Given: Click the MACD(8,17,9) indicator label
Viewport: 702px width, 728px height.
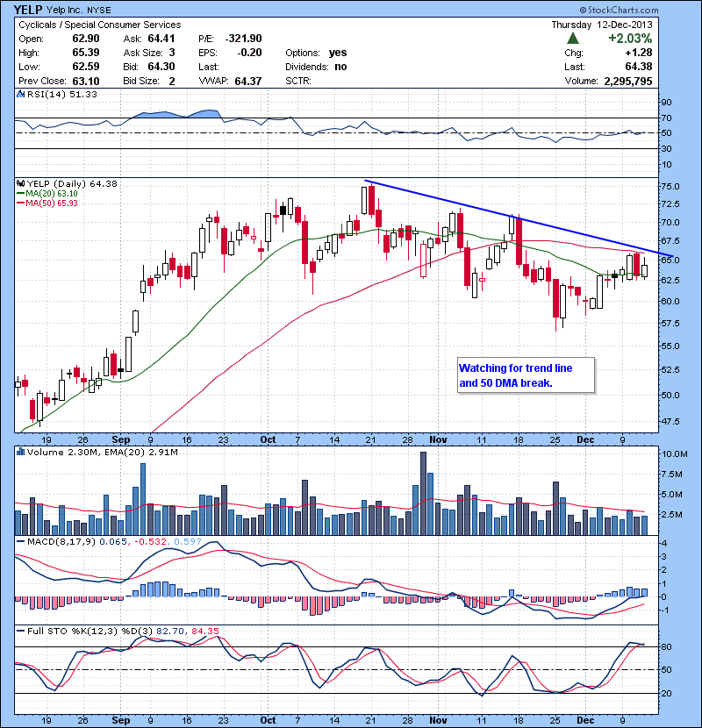Looking at the screenshot, I should click(61, 541).
